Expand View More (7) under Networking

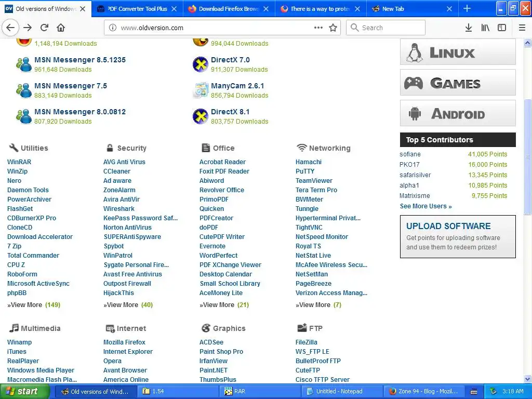(x=318, y=304)
